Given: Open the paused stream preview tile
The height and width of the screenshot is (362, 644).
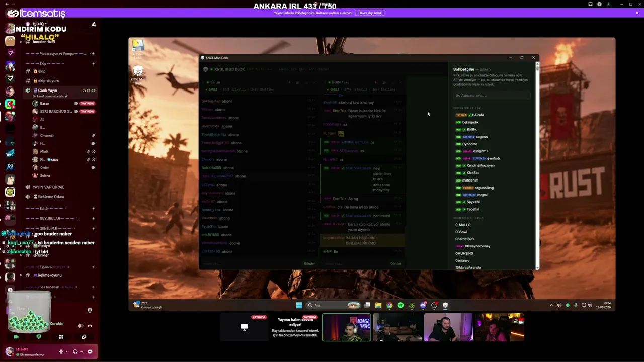Looking at the screenshot, I should tap(295, 327).
